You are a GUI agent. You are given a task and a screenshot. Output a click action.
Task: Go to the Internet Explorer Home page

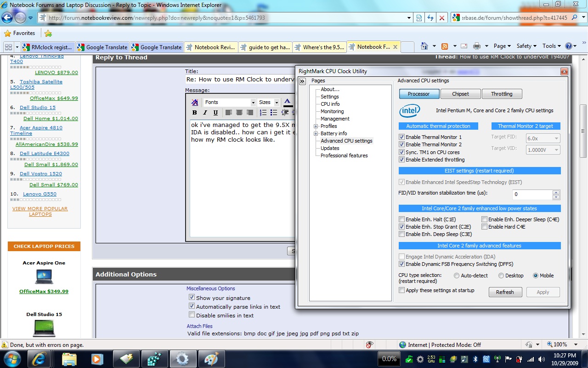pyautogui.click(x=424, y=46)
